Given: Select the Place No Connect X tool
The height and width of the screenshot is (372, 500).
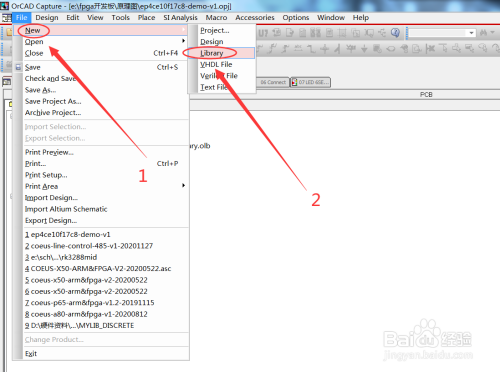Looking at the screenshot, I should (430, 49).
